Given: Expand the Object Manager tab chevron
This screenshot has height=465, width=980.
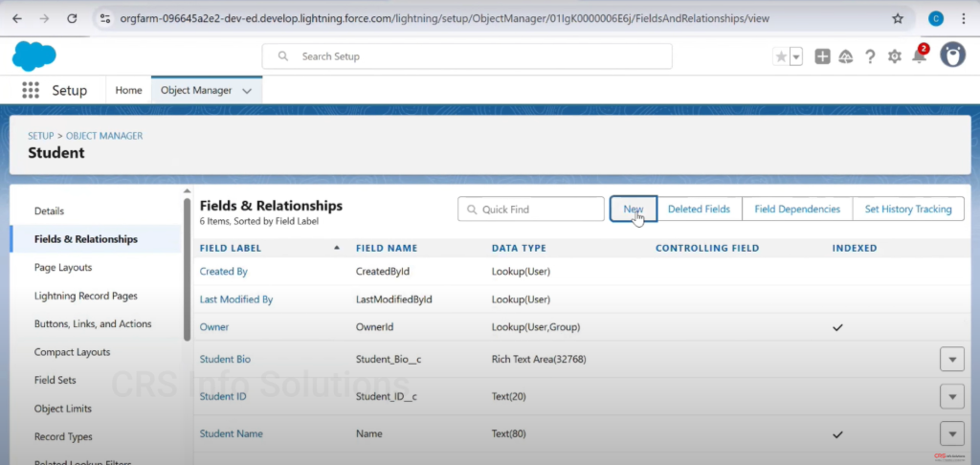Looking at the screenshot, I should (x=247, y=91).
